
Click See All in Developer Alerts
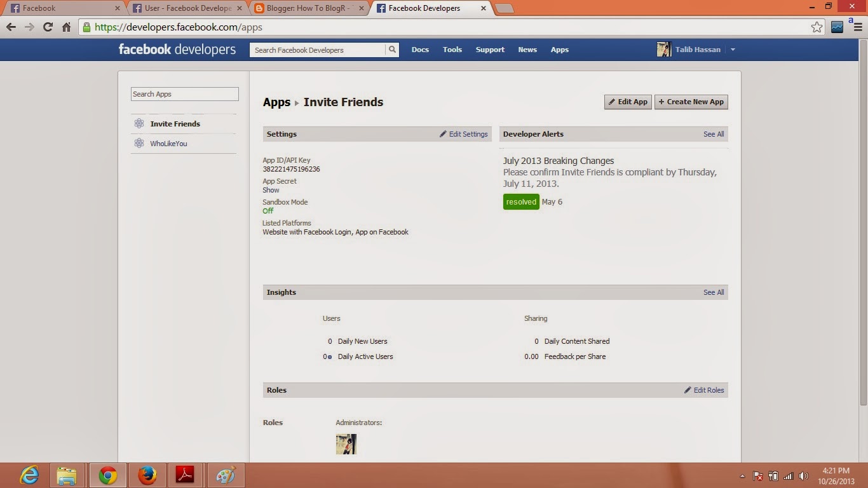714,134
